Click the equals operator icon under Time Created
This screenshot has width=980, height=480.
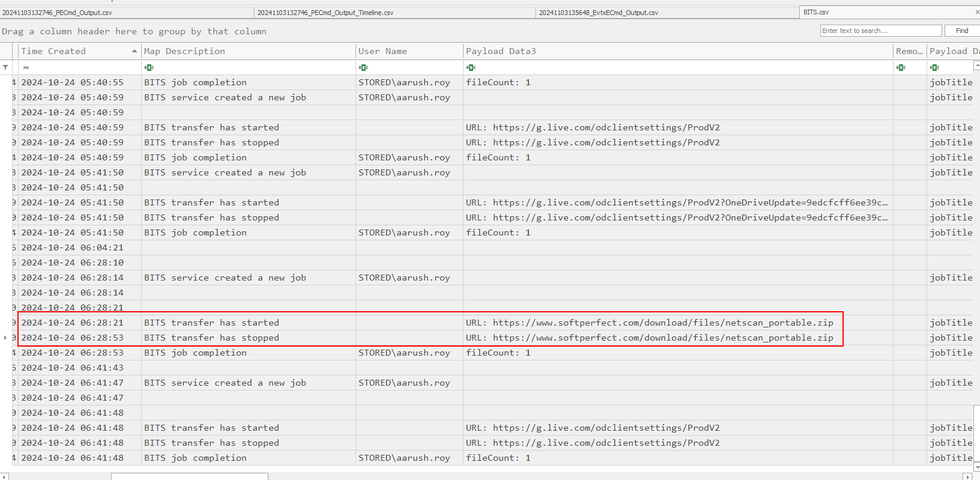point(26,67)
